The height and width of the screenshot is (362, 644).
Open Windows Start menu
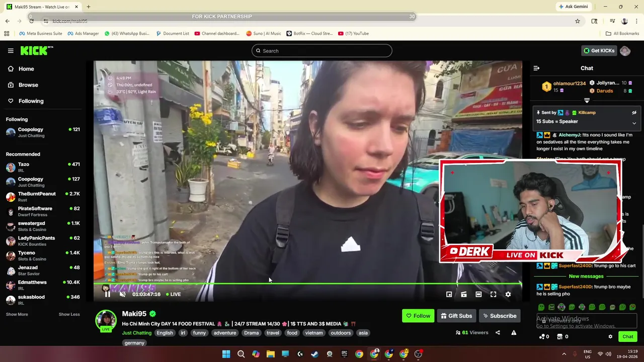click(x=226, y=354)
